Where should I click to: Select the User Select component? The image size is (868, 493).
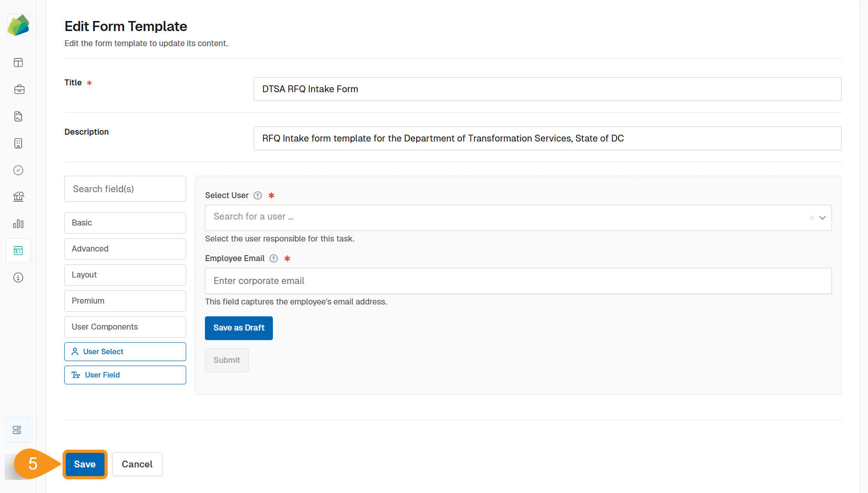[x=125, y=351]
